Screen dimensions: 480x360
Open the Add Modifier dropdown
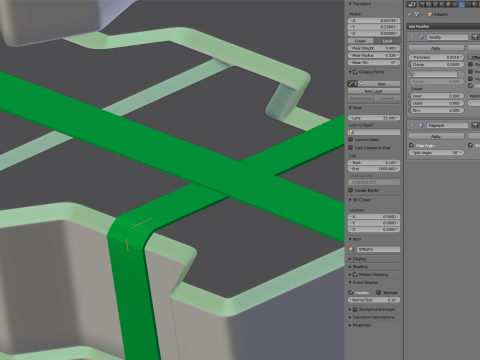[x=443, y=26]
